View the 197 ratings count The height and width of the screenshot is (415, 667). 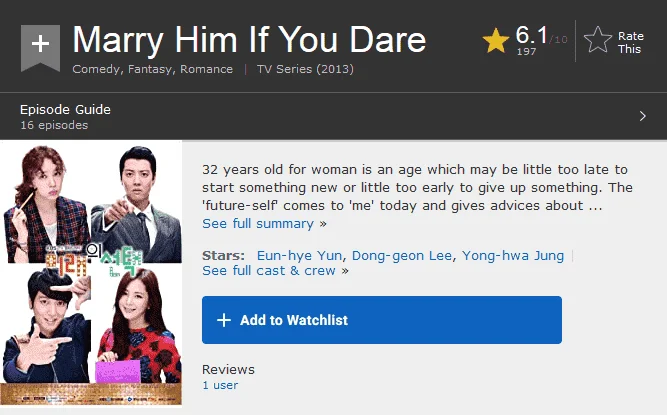(x=526, y=51)
